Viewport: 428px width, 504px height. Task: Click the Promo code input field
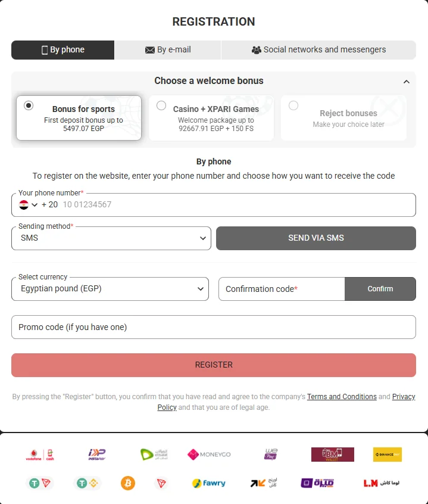pyautogui.click(x=214, y=327)
